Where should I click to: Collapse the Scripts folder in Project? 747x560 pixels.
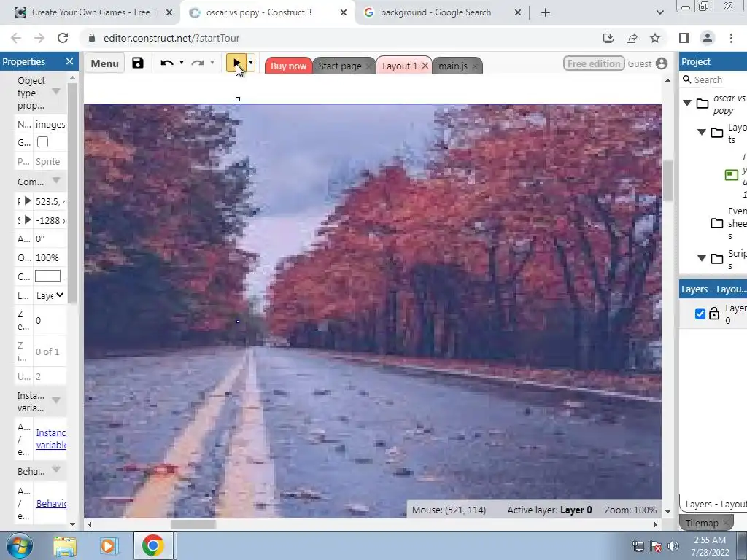[x=701, y=258]
